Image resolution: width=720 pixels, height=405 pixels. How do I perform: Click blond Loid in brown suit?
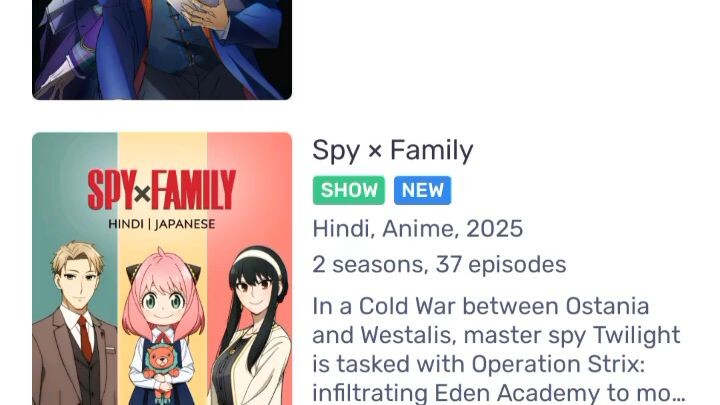click(76, 326)
